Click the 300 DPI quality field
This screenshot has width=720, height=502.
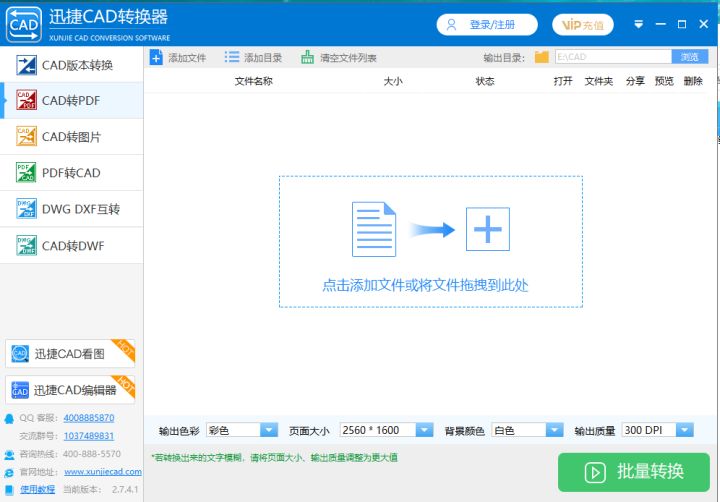(658, 430)
